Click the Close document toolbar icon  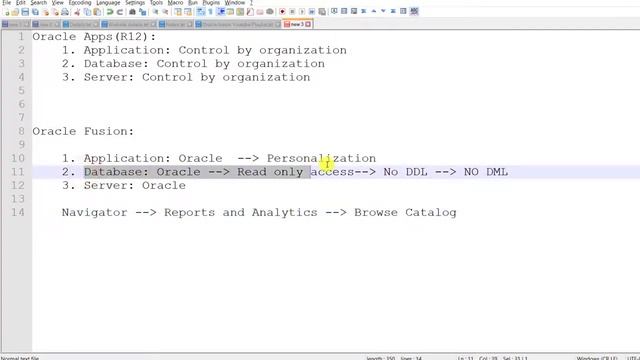(x=46, y=12)
